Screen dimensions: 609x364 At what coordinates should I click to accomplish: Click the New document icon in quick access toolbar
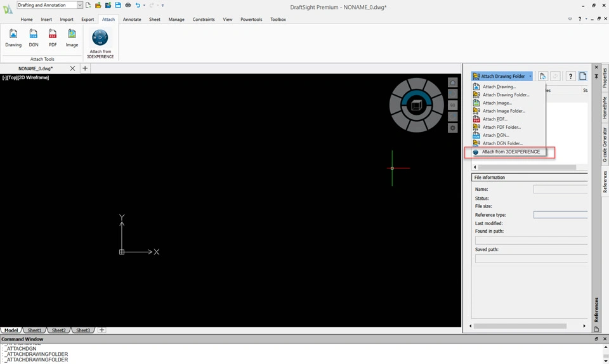[x=88, y=5]
